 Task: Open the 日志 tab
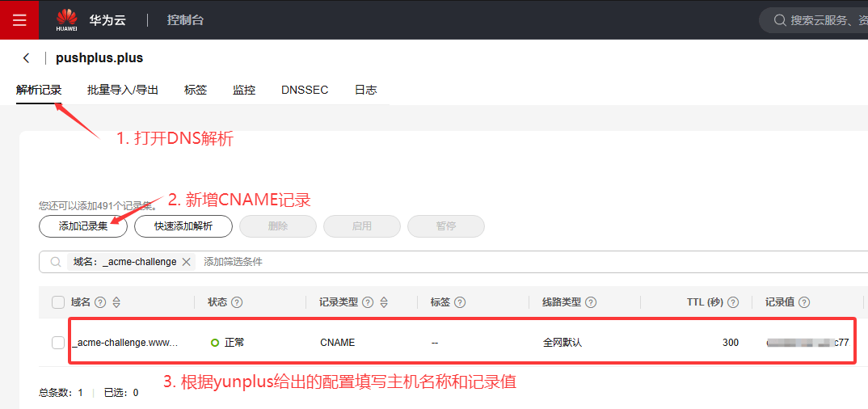point(365,90)
